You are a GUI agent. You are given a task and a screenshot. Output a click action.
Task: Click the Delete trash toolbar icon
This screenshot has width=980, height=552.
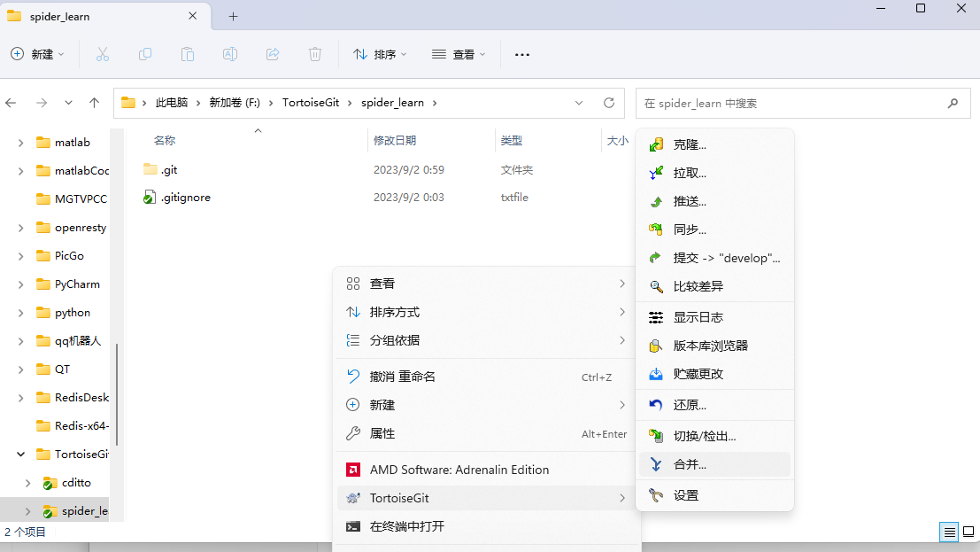coord(315,54)
